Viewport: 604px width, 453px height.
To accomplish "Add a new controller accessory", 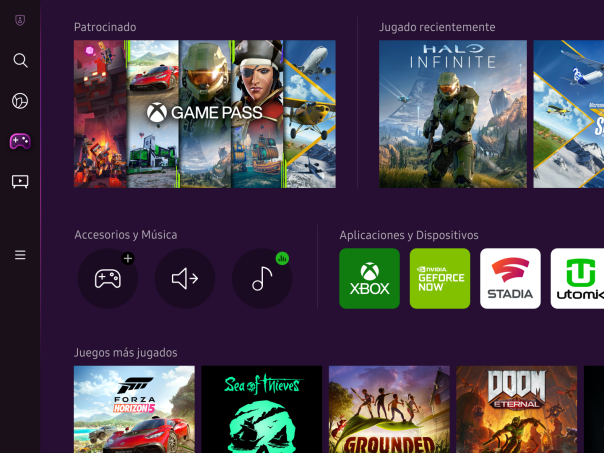I will [108, 279].
